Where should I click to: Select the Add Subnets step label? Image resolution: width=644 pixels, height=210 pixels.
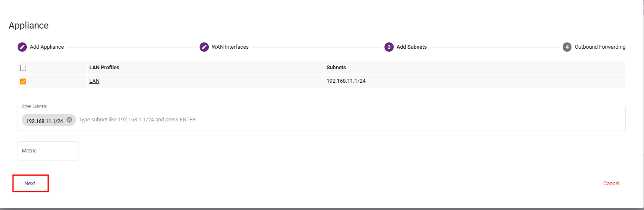coord(411,47)
